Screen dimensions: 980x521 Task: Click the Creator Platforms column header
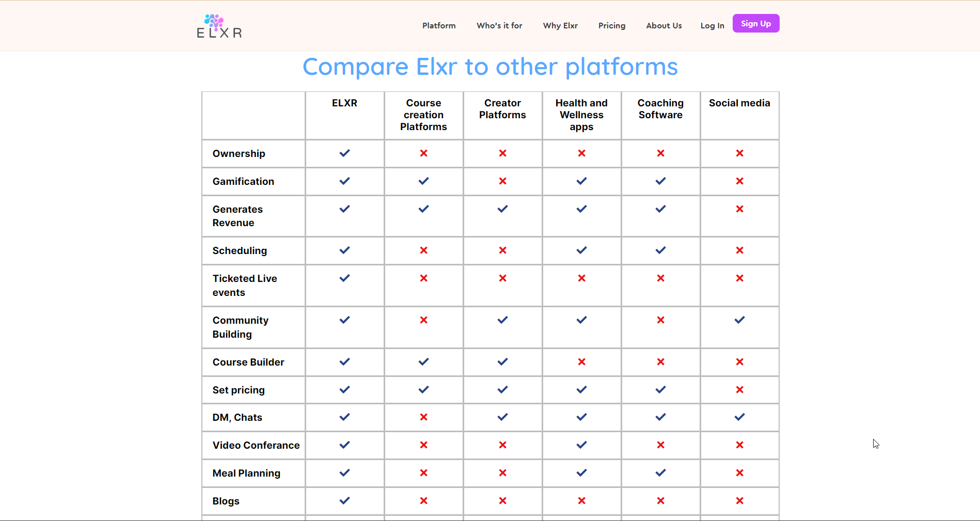pyautogui.click(x=502, y=109)
